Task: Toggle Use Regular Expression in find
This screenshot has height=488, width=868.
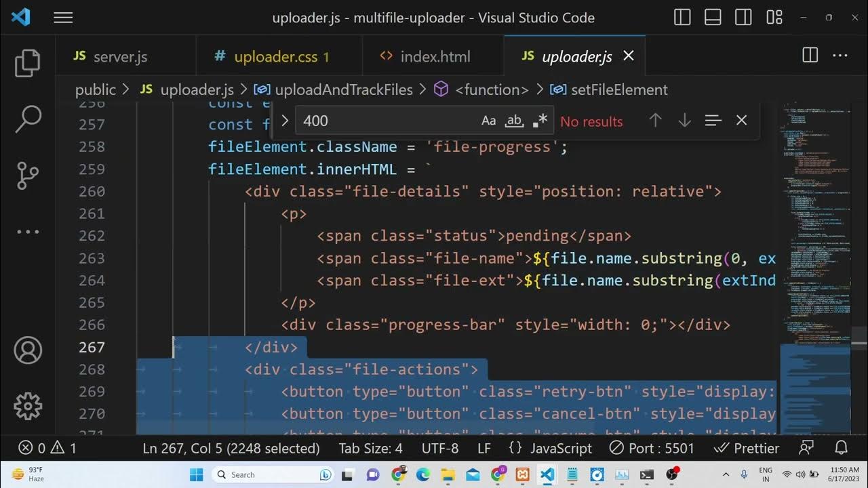Action: 540,121
